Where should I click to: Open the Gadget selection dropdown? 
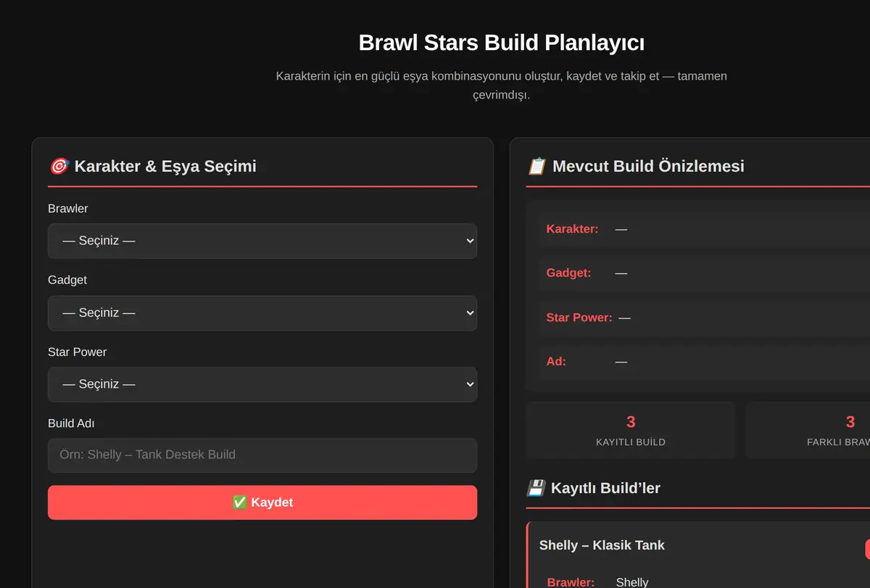[262, 312]
